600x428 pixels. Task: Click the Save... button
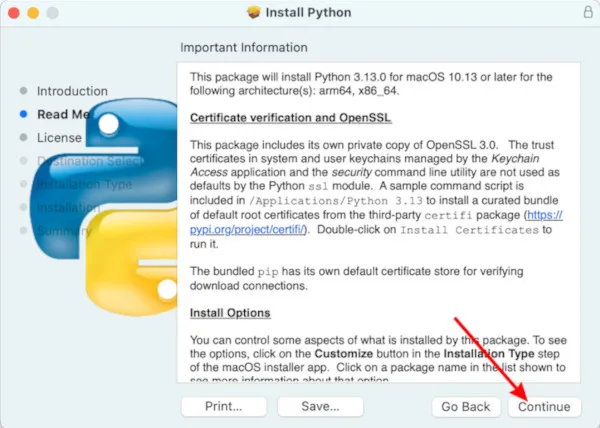320,406
